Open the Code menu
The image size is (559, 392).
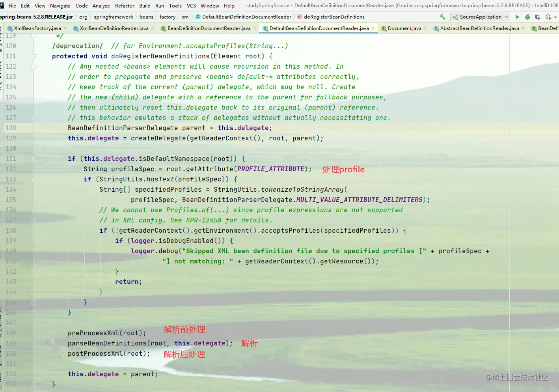point(82,6)
